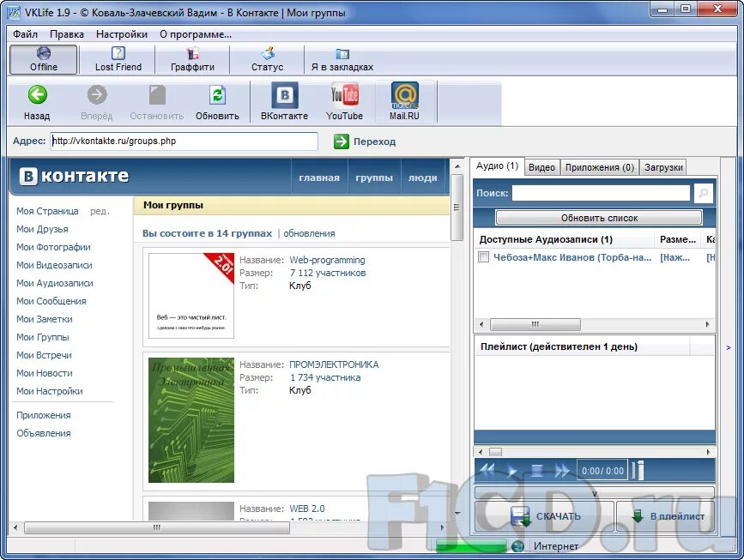
Task: Collapse side panel with > arrow
Action: click(729, 347)
